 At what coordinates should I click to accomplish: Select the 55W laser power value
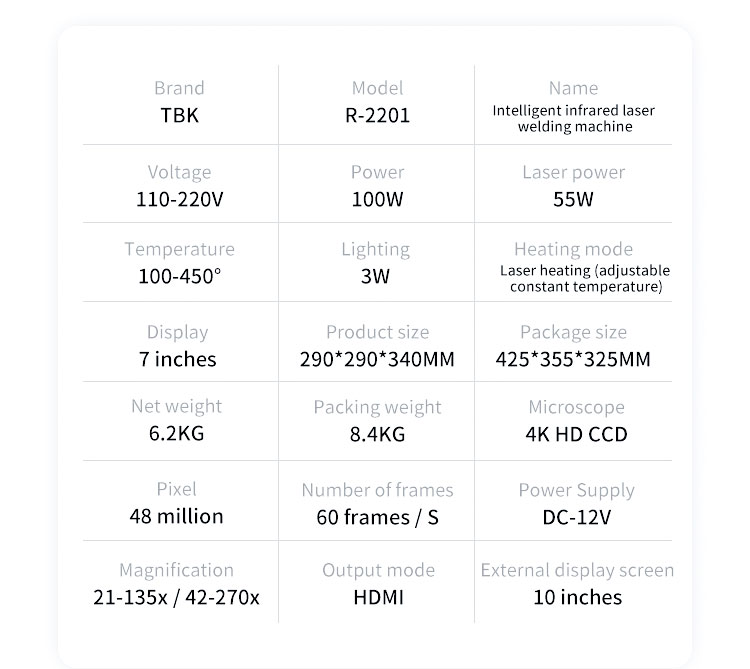tap(574, 199)
